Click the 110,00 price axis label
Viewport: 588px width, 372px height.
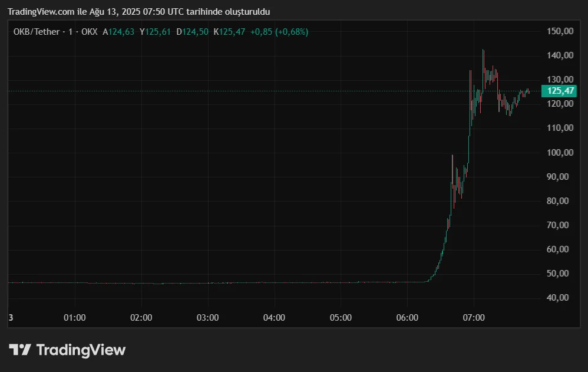pyautogui.click(x=560, y=128)
